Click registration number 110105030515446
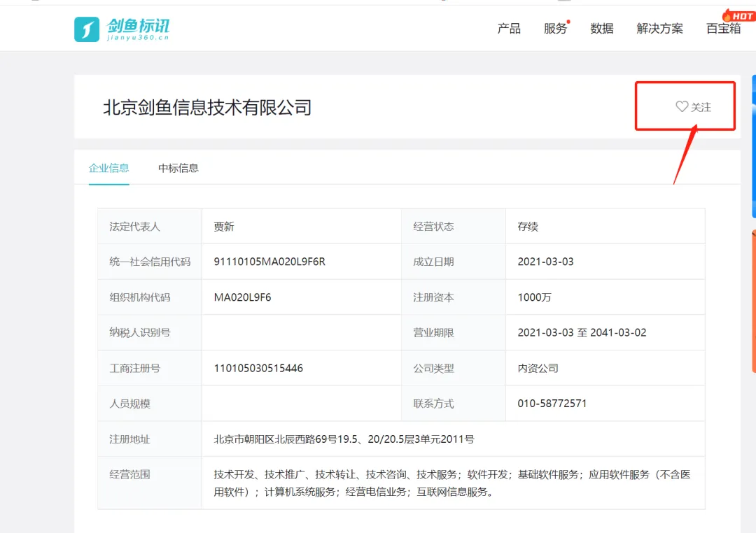The image size is (756, 533). 258,368
